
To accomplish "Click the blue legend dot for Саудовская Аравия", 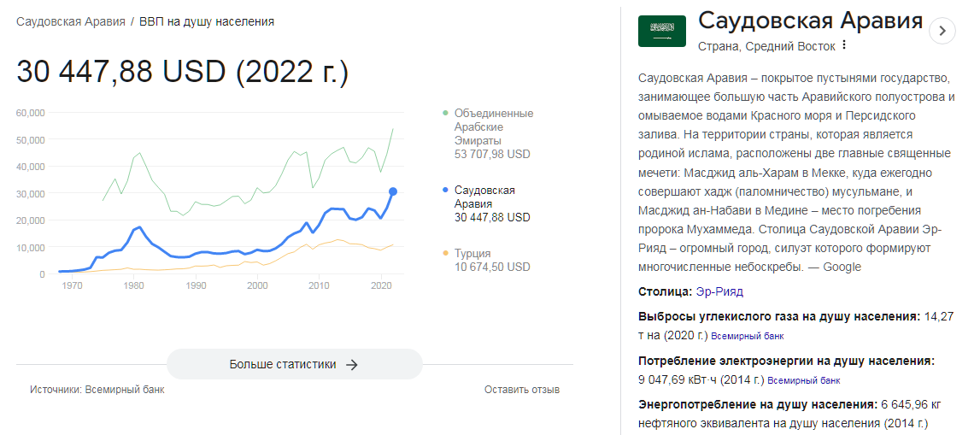I will point(445,190).
